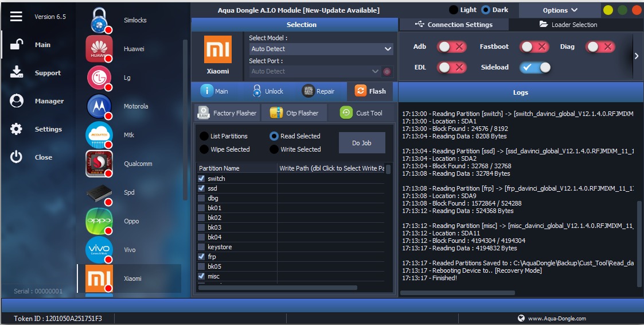Switch to the Main info tab

215,91
